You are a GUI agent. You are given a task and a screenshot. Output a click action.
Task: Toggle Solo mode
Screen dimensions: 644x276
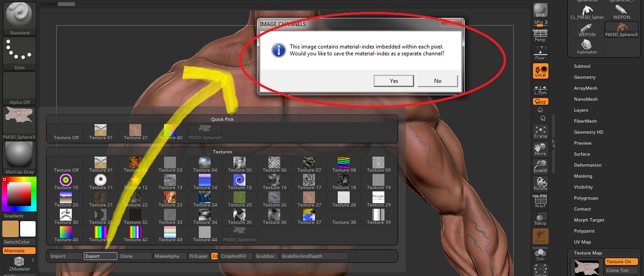coord(541,254)
